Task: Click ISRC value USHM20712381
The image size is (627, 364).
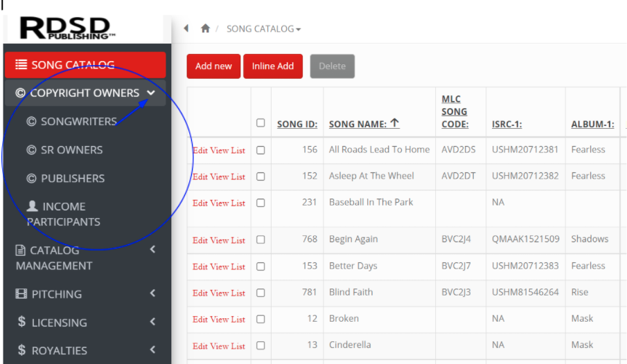Action: point(525,150)
